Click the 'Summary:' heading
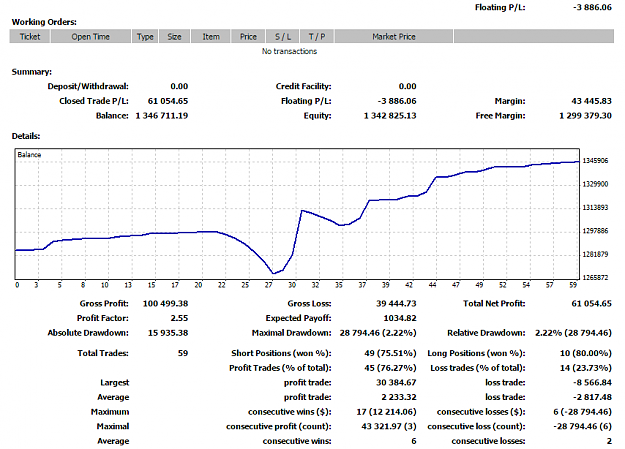625x449 pixels. (x=31, y=72)
